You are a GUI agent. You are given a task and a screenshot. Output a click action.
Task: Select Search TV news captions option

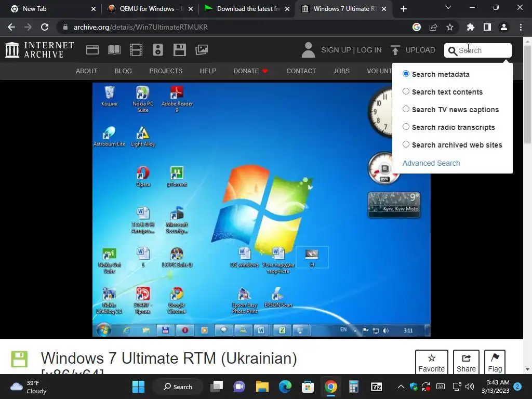coord(406,109)
